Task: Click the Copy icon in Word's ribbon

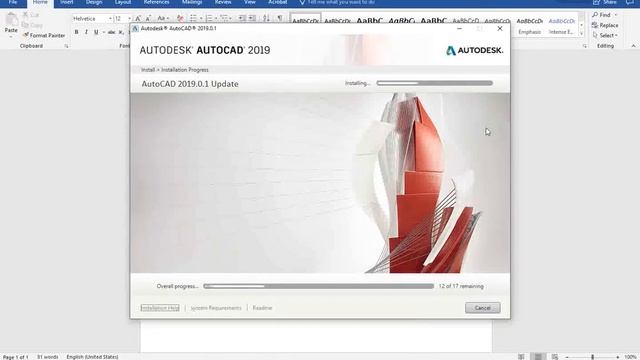Action: [x=25, y=25]
